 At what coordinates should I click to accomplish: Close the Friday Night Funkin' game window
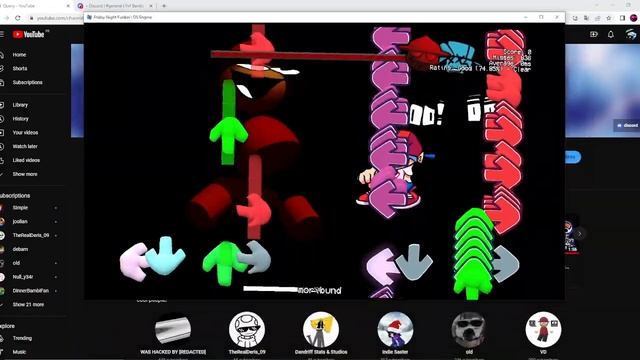pyautogui.click(x=557, y=18)
